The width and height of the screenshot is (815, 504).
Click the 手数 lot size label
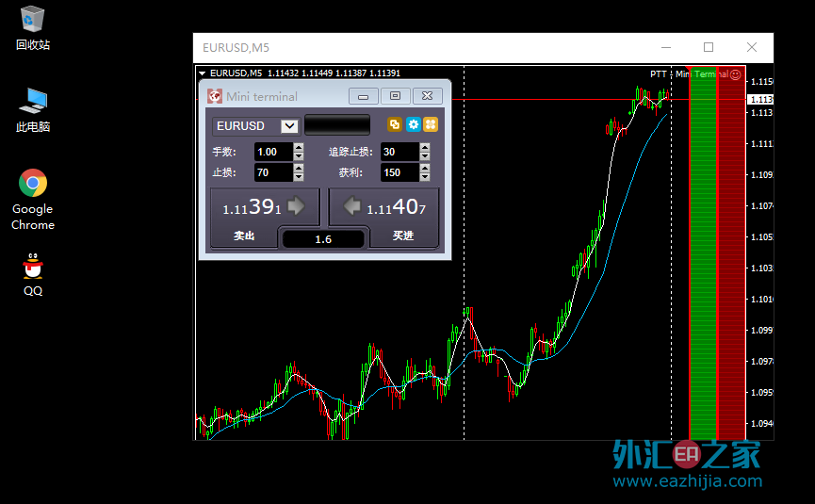pos(224,152)
